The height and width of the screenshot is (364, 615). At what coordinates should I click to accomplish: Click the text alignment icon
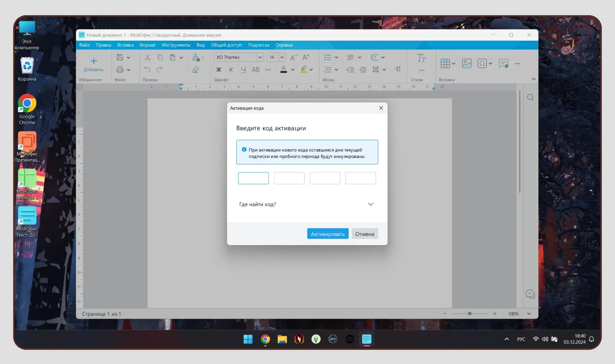pyautogui.click(x=350, y=57)
